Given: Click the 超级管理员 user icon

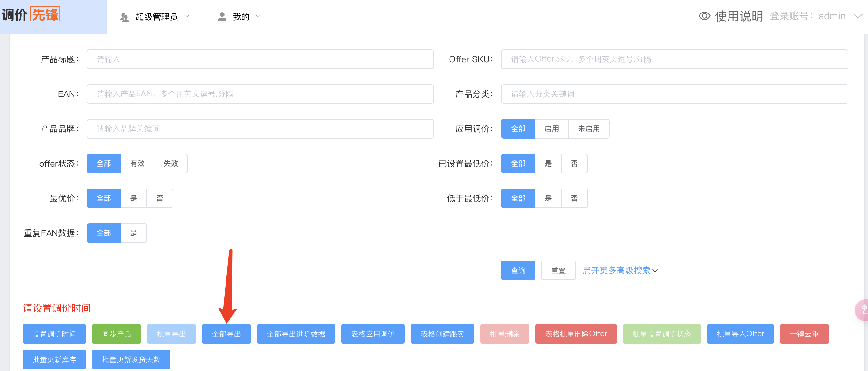Looking at the screenshot, I should (124, 16).
